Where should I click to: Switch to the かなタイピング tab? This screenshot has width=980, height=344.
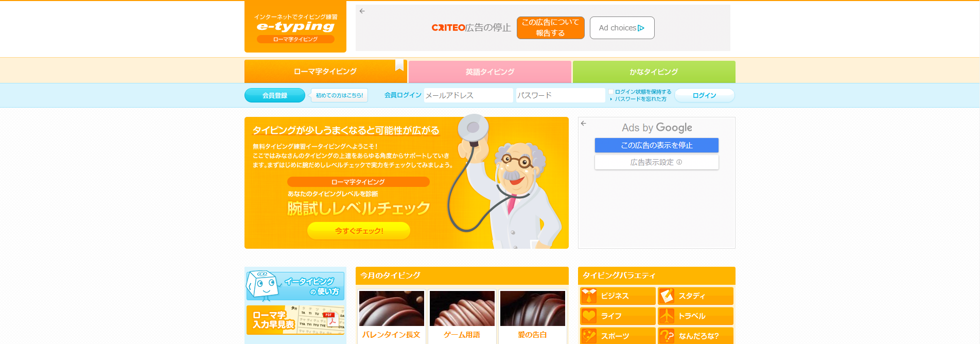[654, 72]
